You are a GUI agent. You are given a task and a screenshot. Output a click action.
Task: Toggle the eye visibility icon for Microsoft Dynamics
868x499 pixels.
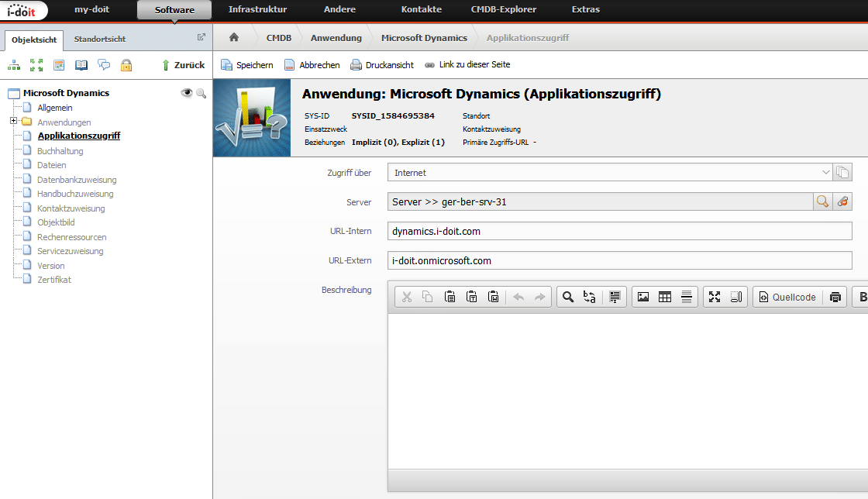click(187, 93)
